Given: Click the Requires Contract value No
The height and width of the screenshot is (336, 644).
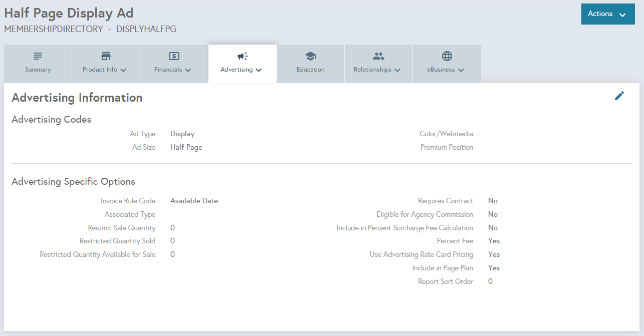Looking at the screenshot, I should [x=493, y=201].
